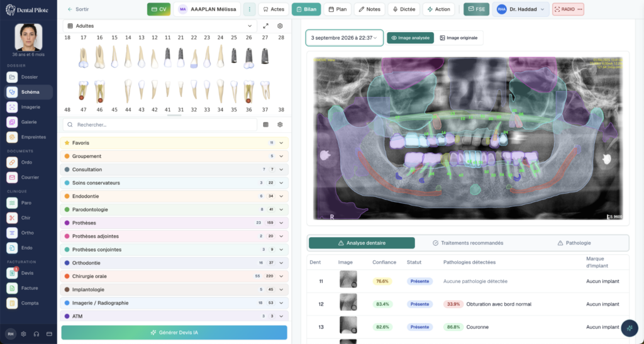Click Sortir to exit patient file

point(78,9)
